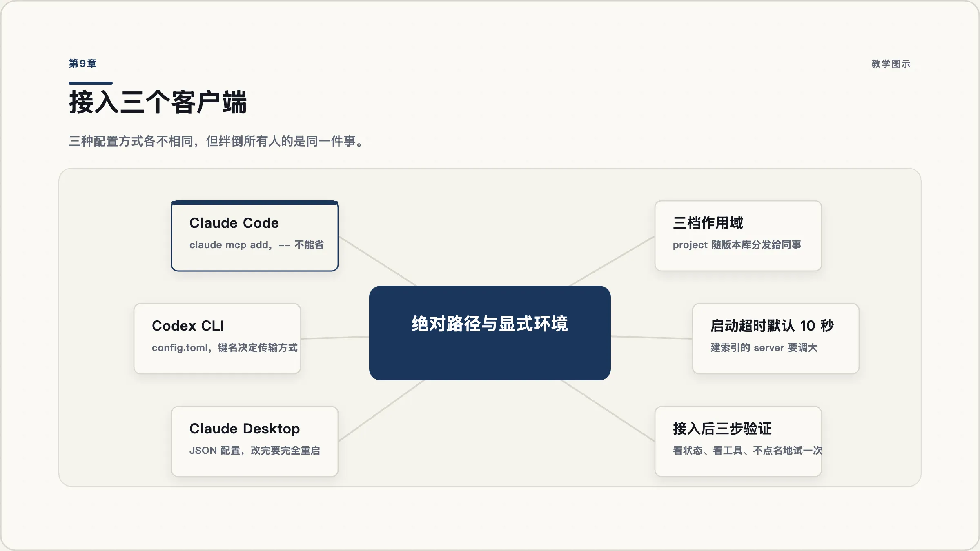
Task: Select the Claude Code card
Action: (255, 236)
